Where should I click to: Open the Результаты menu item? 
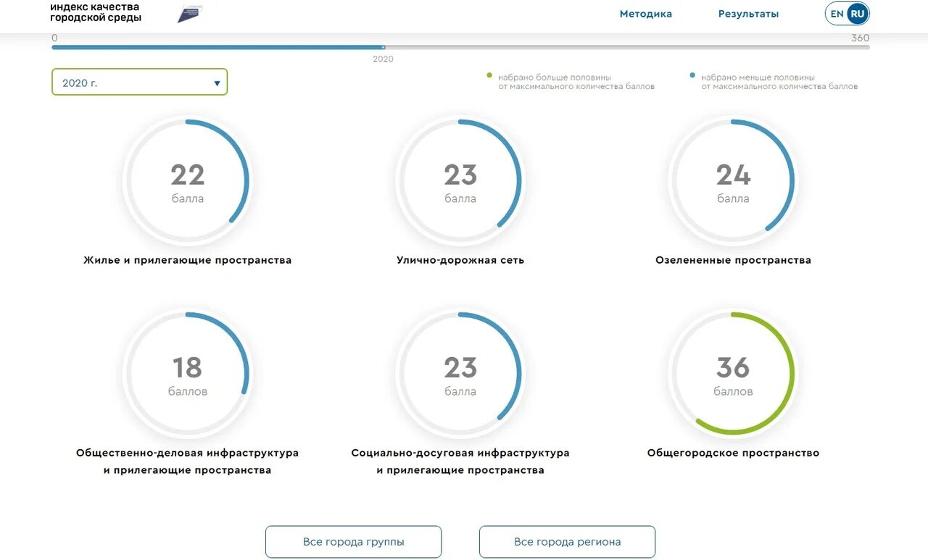[x=748, y=14]
